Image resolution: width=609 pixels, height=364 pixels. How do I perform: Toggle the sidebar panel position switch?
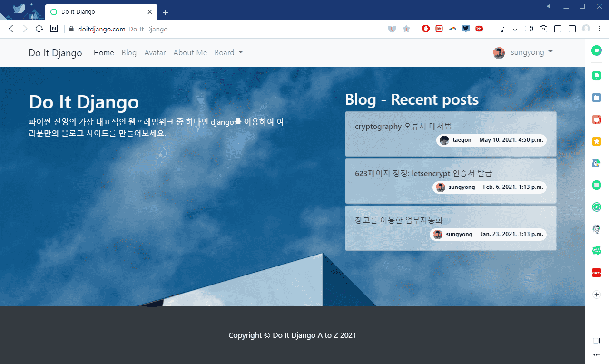pyautogui.click(x=597, y=341)
